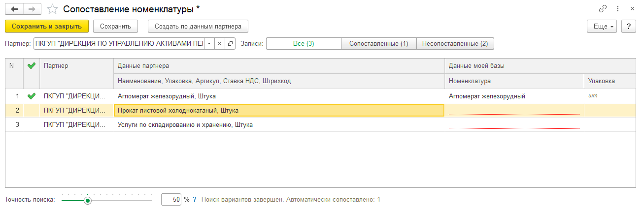The width and height of the screenshot is (644, 211).
Task: Click Создать по данным партнера
Action: coord(198,26)
